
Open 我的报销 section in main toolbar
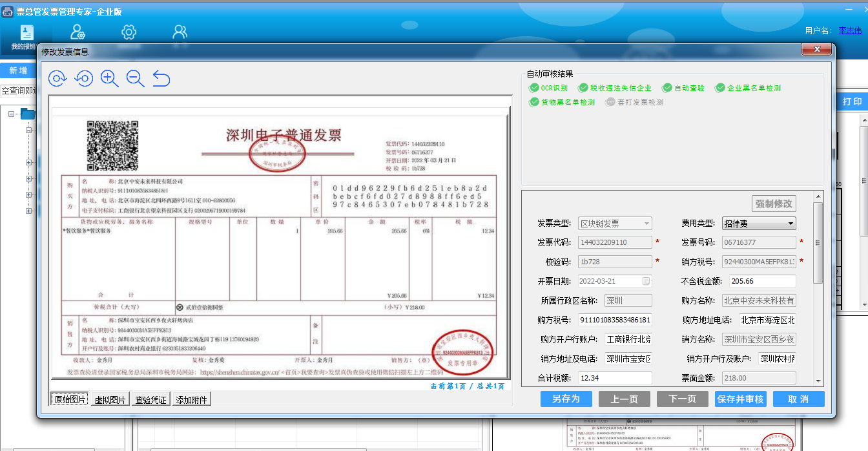(25, 37)
